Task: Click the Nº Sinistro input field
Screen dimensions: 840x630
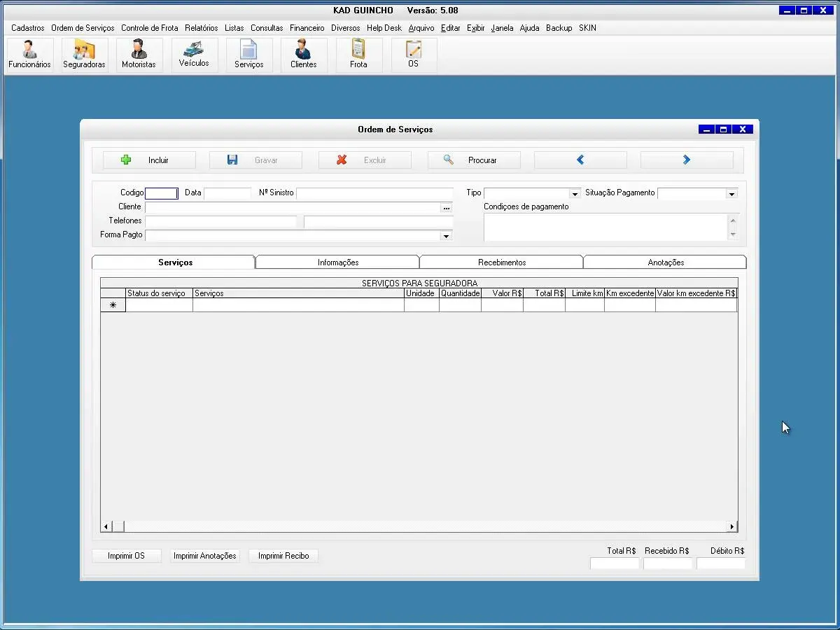Action: click(374, 193)
